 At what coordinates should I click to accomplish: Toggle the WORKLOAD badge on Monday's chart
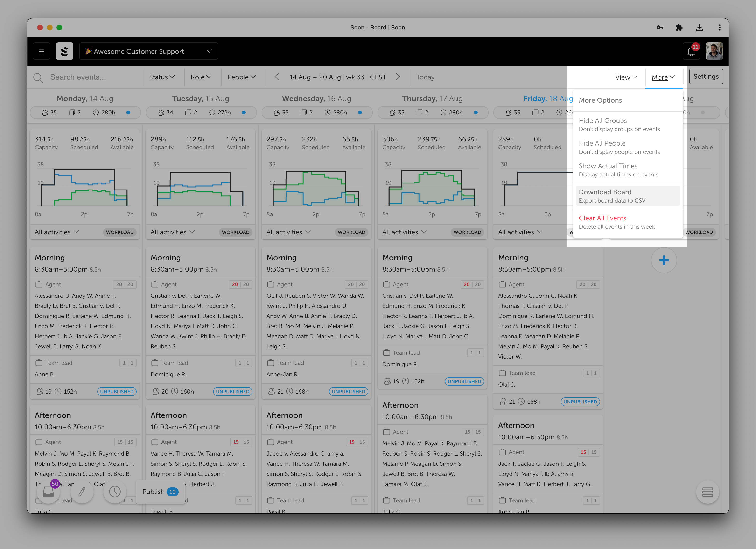click(x=120, y=232)
